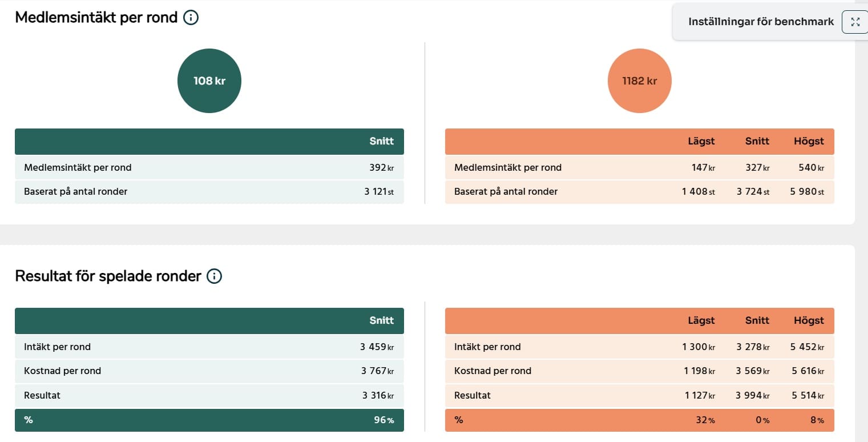868x442 pixels.
Task: Click the green Intäkt per rond row
Action: click(209, 347)
